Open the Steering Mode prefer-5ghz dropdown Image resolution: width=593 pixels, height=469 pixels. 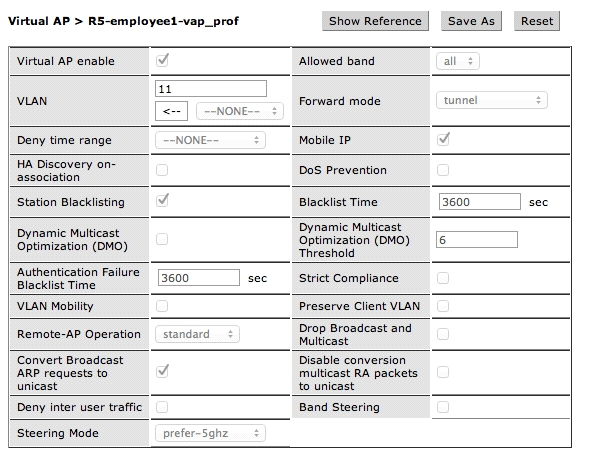210,433
